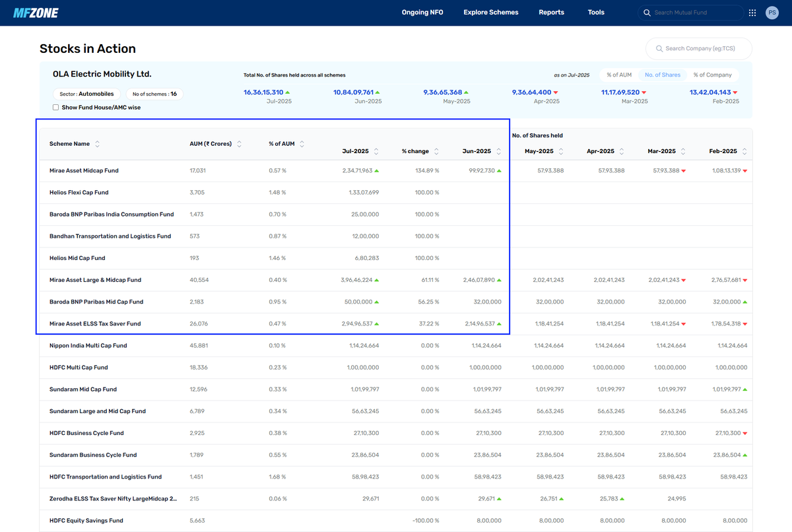Open HDFC Transportation and Logistics Fund
This screenshot has height=532, width=792.
click(x=106, y=477)
